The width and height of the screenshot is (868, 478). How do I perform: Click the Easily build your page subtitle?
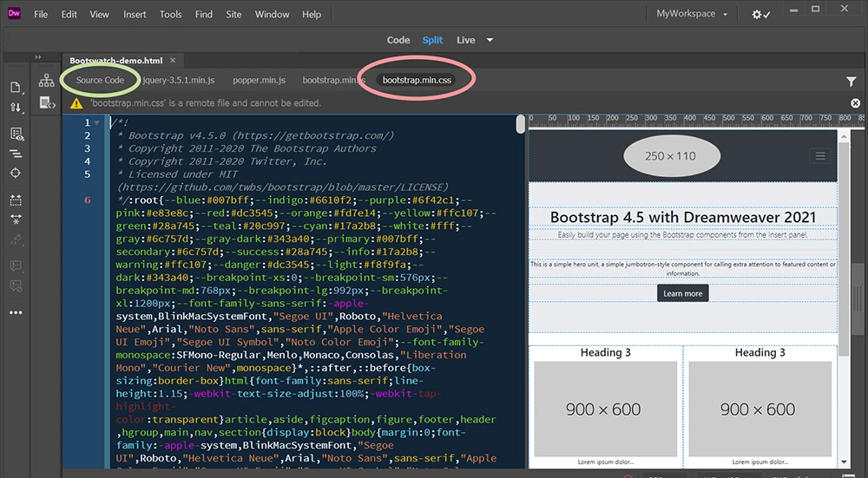682,234
